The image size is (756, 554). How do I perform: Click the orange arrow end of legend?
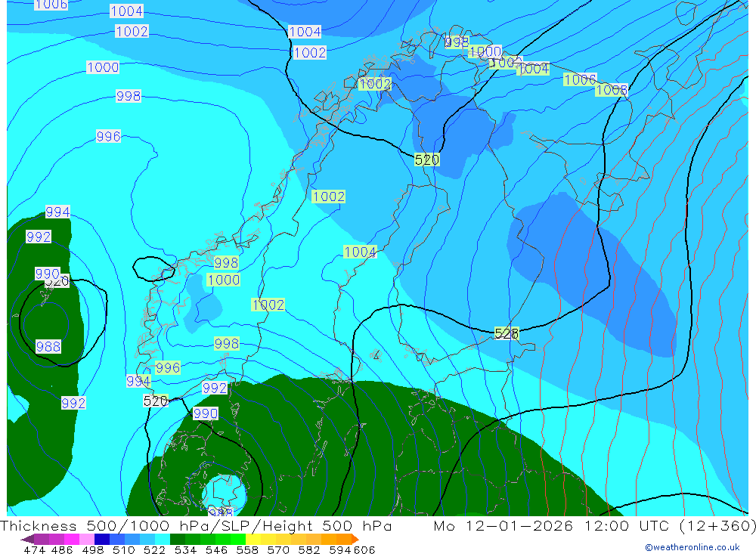coord(355,539)
